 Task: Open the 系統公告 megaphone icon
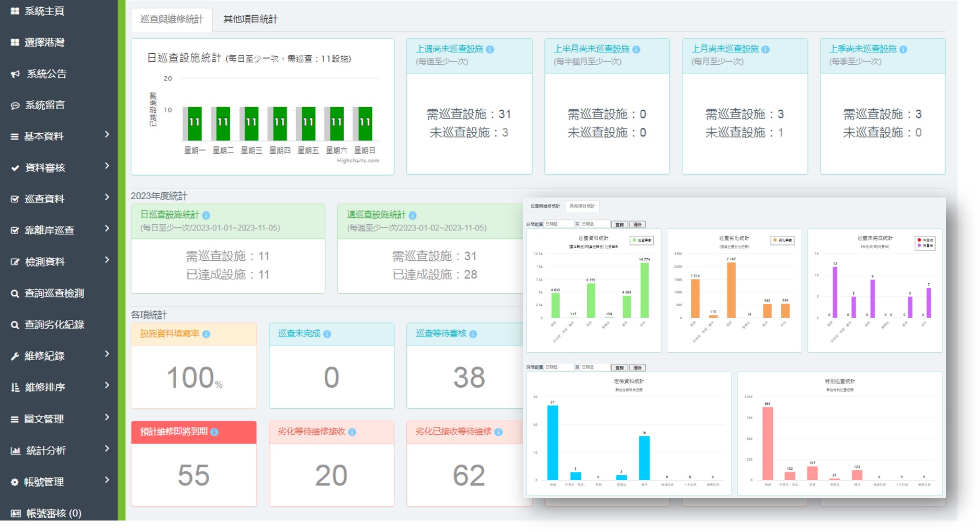15,74
